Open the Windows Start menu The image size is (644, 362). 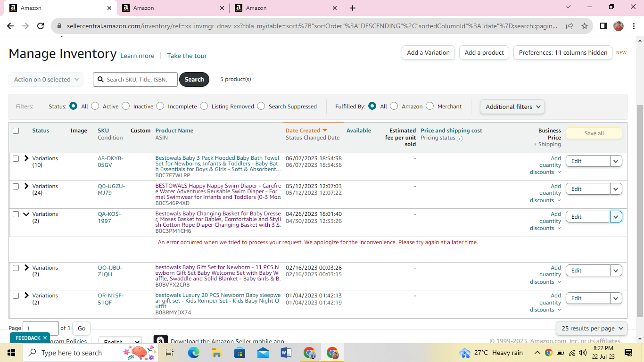tap(11, 353)
